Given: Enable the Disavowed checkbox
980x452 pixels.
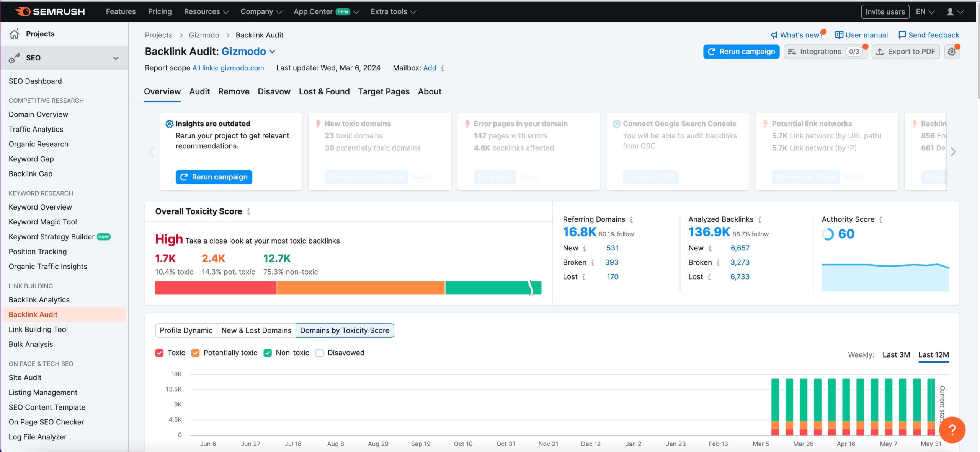Looking at the screenshot, I should [x=319, y=353].
